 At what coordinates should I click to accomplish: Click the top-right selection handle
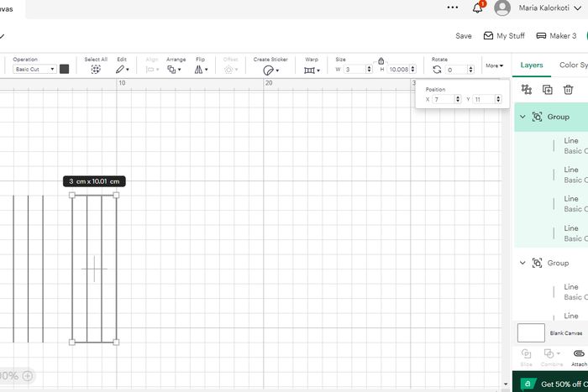coord(116,195)
